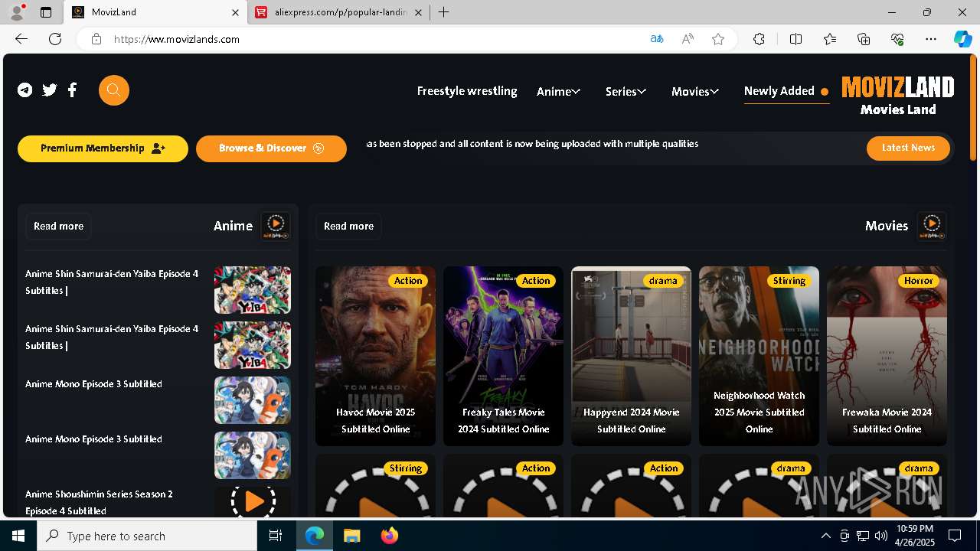The height and width of the screenshot is (551, 980).
Task: Show hidden system tray icons
Action: 825,536
